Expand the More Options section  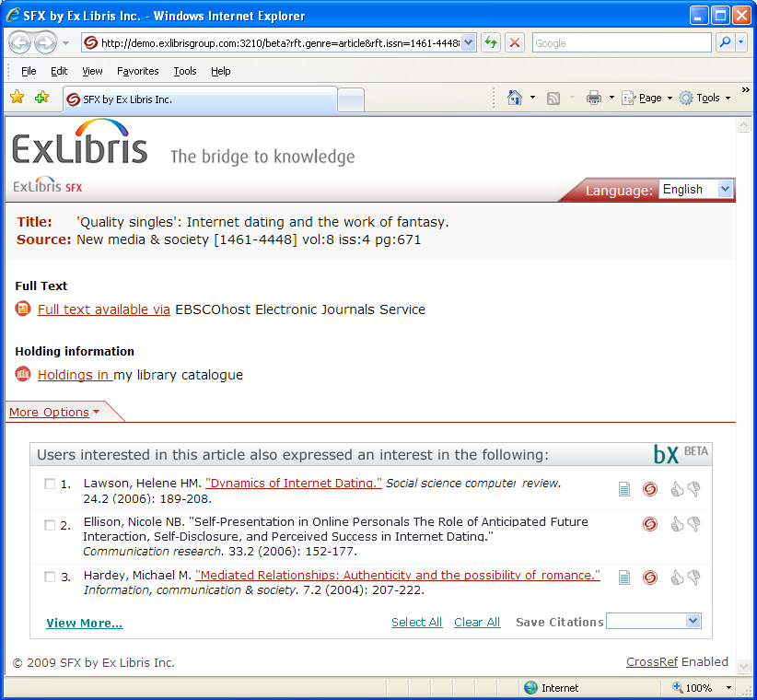54,413
